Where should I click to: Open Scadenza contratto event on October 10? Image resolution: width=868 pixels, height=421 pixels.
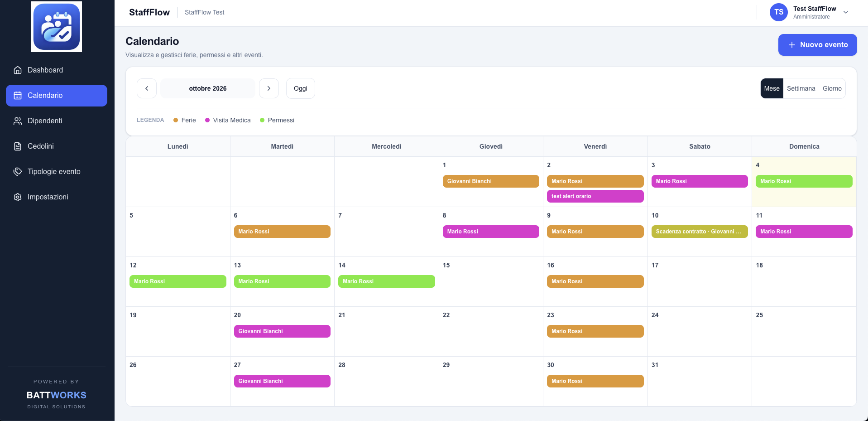click(x=700, y=232)
